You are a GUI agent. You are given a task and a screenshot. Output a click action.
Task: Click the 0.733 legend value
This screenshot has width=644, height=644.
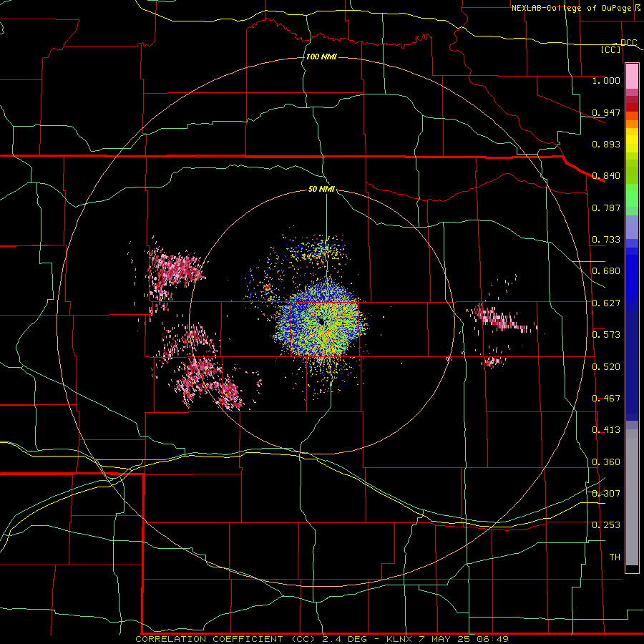point(606,240)
